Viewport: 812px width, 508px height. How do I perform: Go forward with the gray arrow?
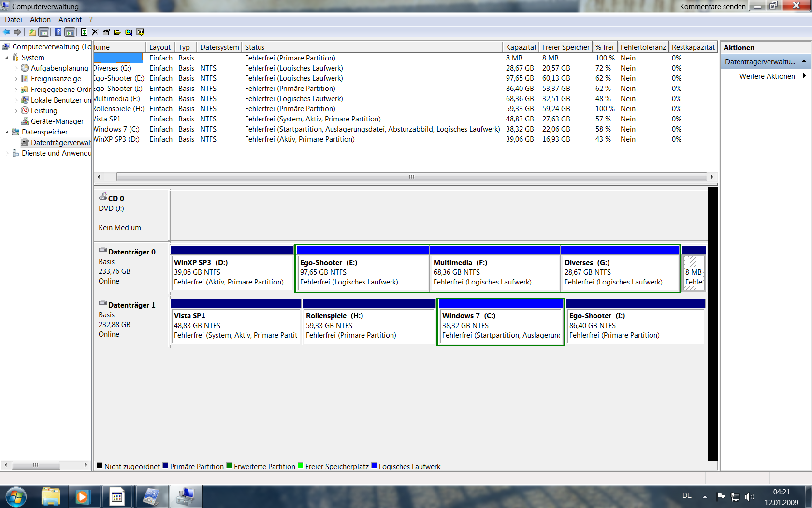tap(17, 32)
